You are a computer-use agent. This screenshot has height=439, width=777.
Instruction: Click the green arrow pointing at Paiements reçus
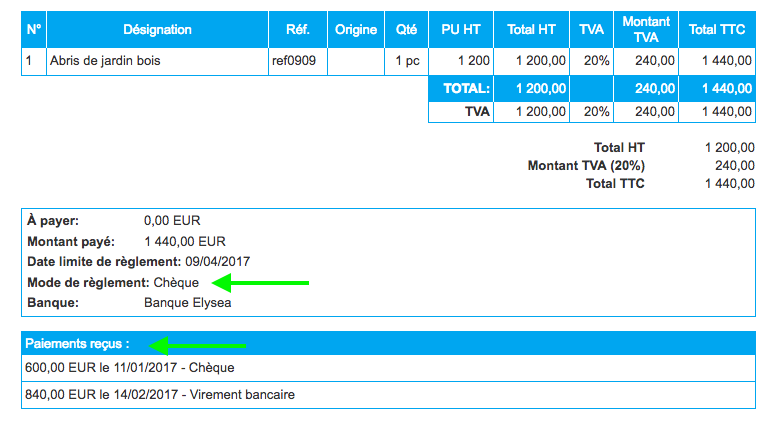pyautogui.click(x=198, y=345)
